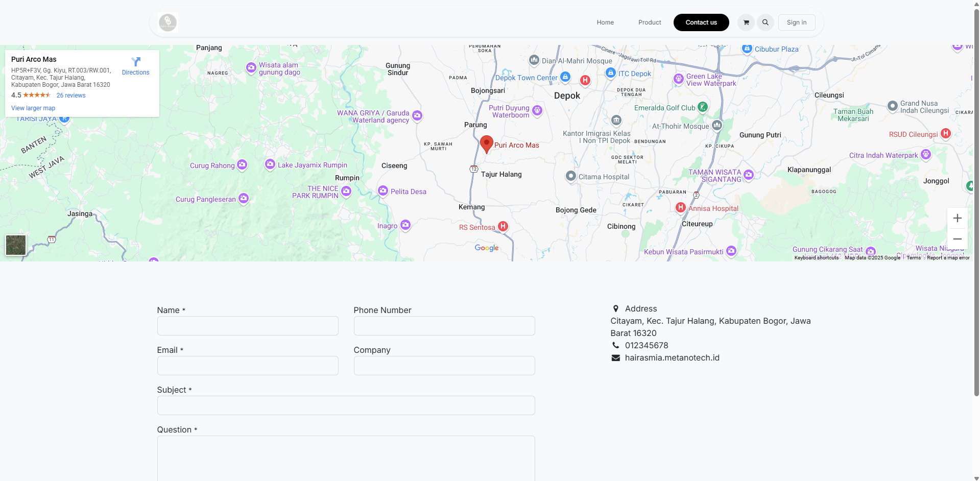The height and width of the screenshot is (481, 980).
Task: Focus the Name input field
Action: 248,326
